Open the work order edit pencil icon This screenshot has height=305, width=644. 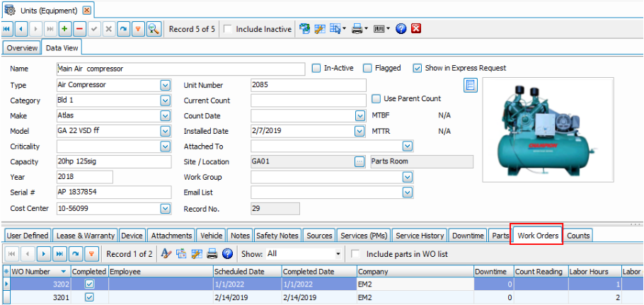[166, 254]
